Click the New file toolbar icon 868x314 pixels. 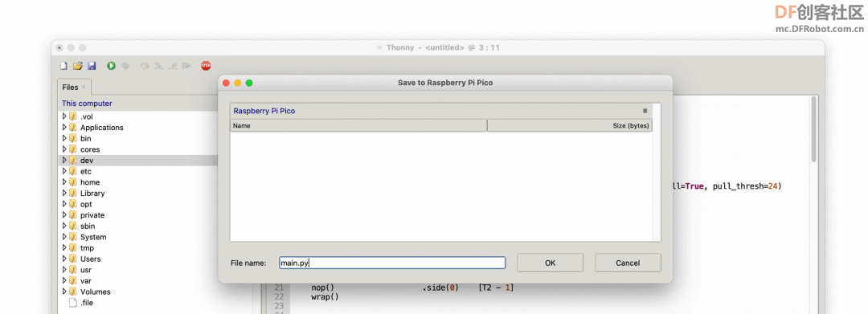click(63, 66)
